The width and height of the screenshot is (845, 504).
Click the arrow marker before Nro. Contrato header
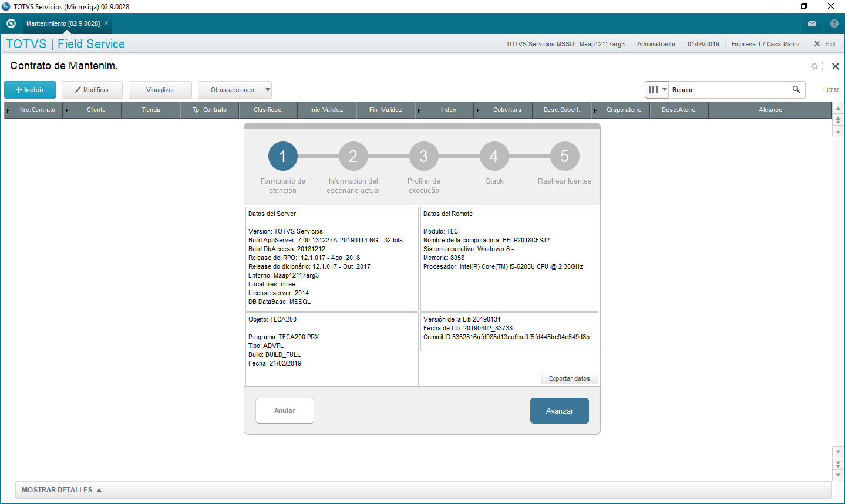8,110
